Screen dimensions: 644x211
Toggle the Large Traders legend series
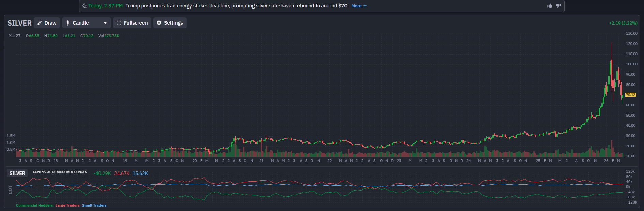pos(67,205)
